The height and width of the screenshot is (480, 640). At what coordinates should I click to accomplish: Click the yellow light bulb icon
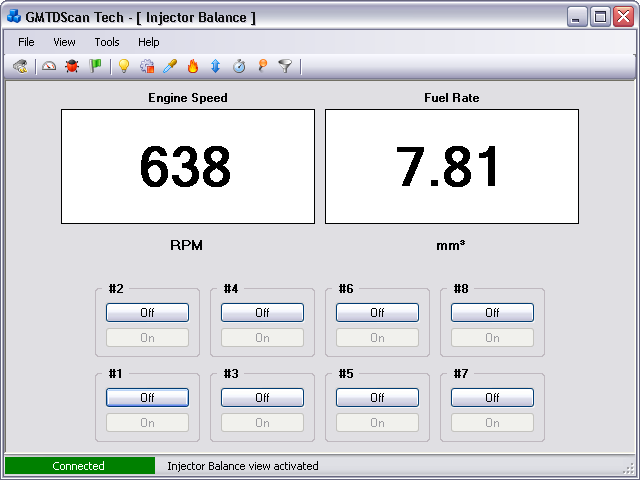click(124, 66)
